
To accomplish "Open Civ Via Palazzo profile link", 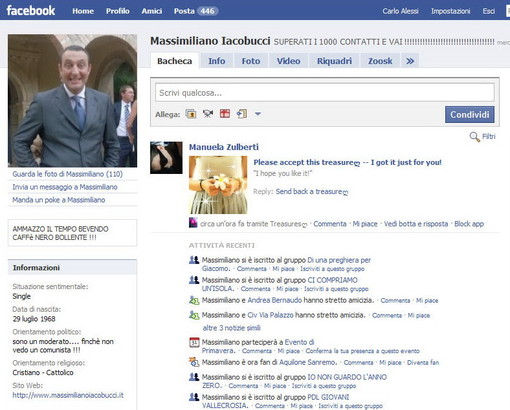I will (270, 315).
